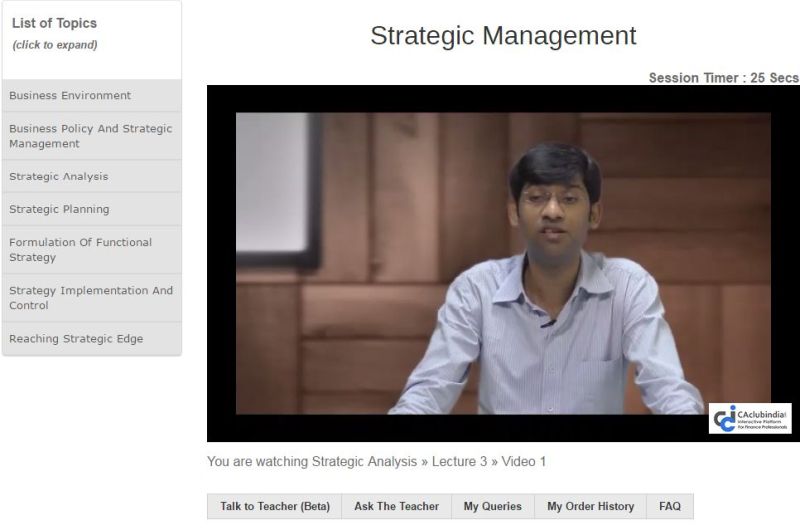Click the lecture video to play or pause

pos(503,263)
